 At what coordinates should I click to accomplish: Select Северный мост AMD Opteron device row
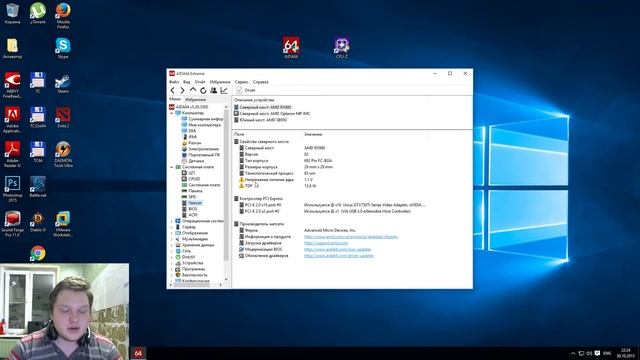point(272,113)
